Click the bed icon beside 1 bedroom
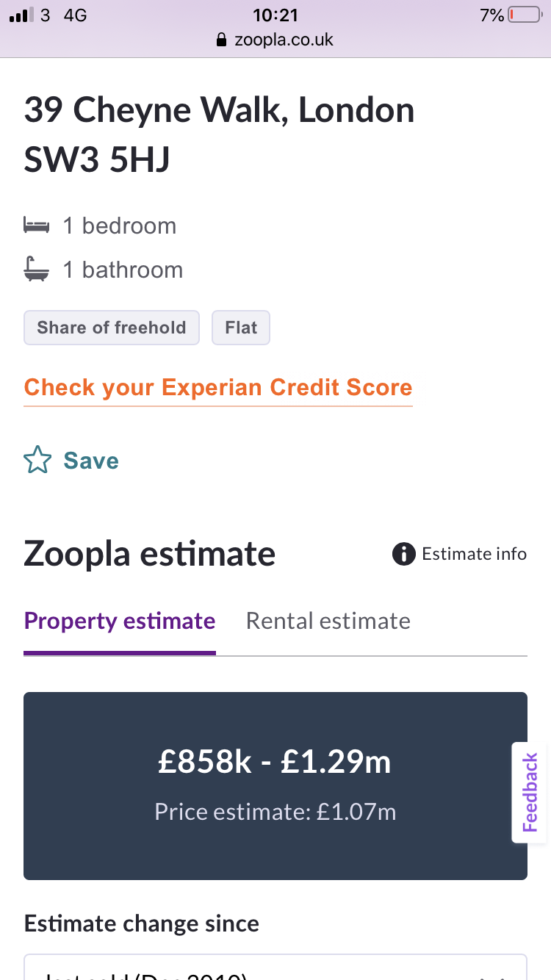Screen dimensions: 551x980 point(37,226)
